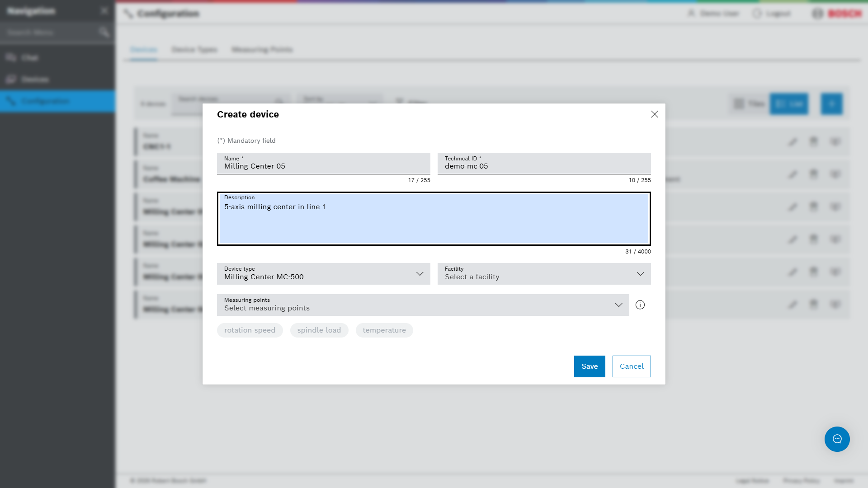868x488 pixels.
Task: Focus the Technical ID field
Action: [x=544, y=164]
